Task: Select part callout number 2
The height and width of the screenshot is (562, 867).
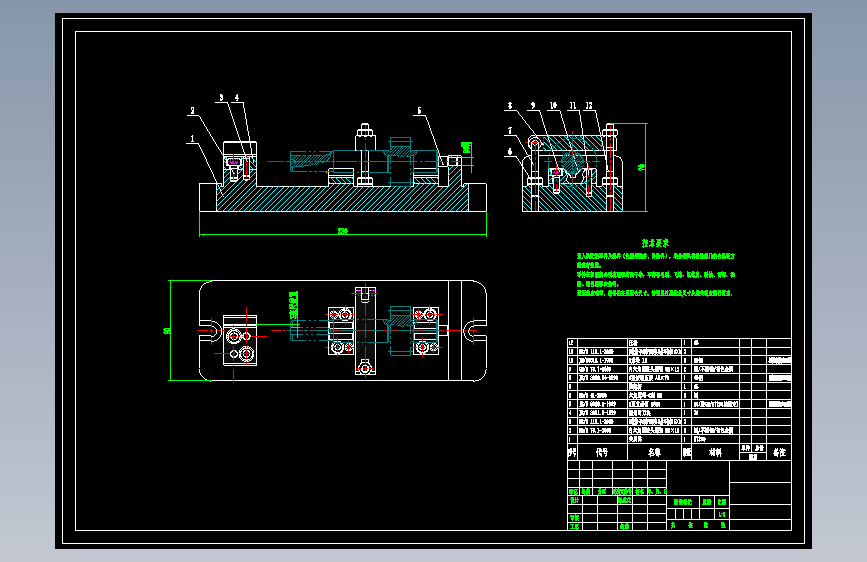Action: [x=192, y=111]
